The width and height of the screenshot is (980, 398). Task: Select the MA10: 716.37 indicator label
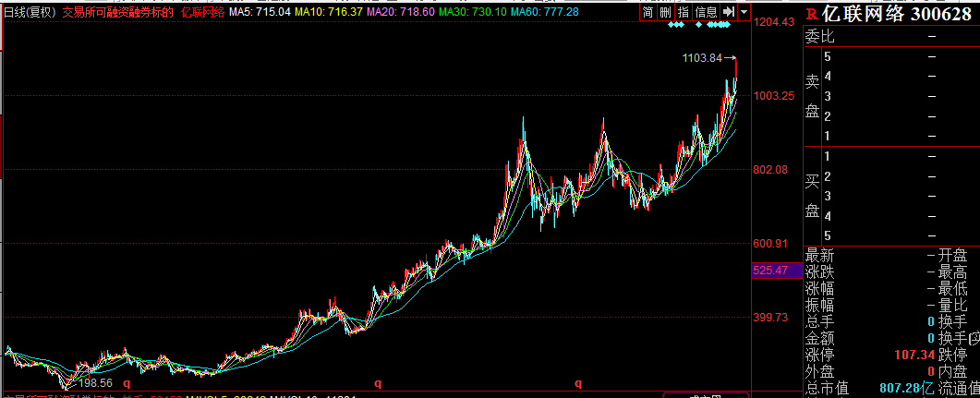(x=328, y=12)
